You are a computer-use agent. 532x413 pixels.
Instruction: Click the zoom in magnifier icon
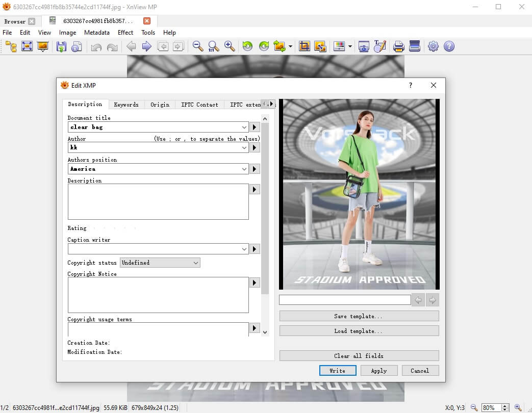point(230,46)
